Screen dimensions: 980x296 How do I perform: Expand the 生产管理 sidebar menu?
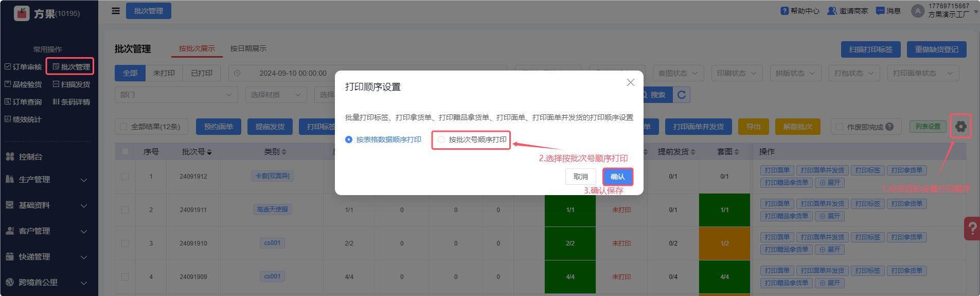pos(46,180)
